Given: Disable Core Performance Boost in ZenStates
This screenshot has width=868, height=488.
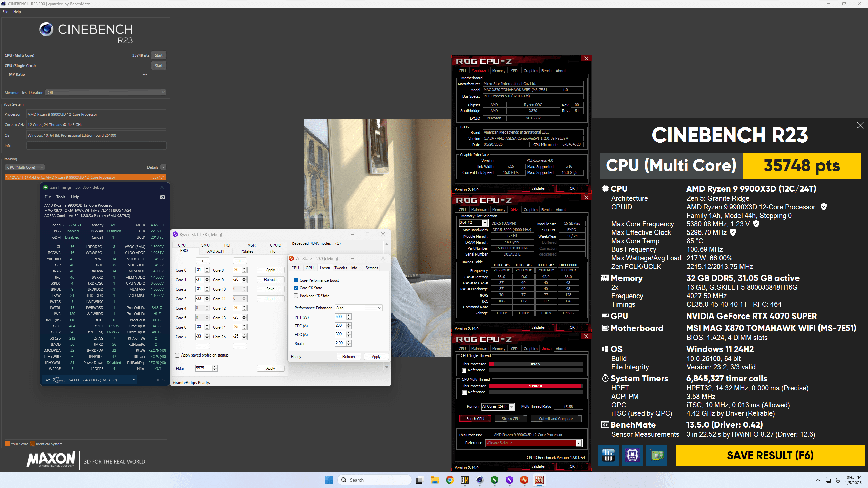Looking at the screenshot, I should coord(296,280).
